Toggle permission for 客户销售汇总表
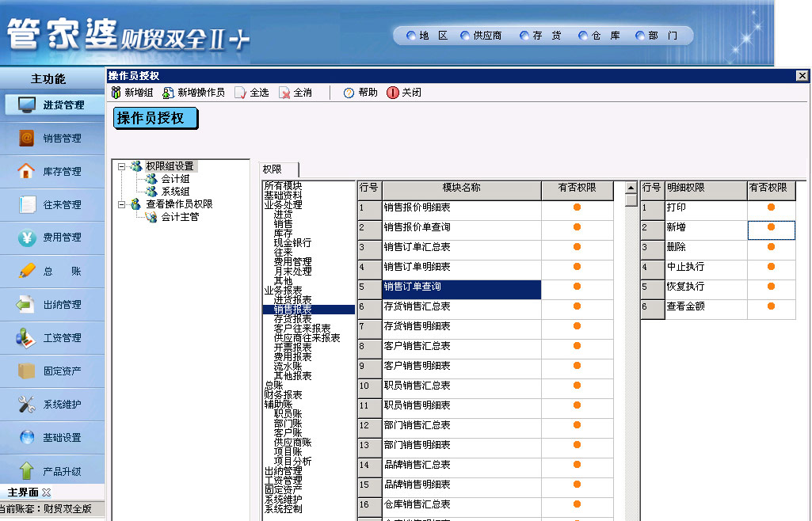 point(577,346)
